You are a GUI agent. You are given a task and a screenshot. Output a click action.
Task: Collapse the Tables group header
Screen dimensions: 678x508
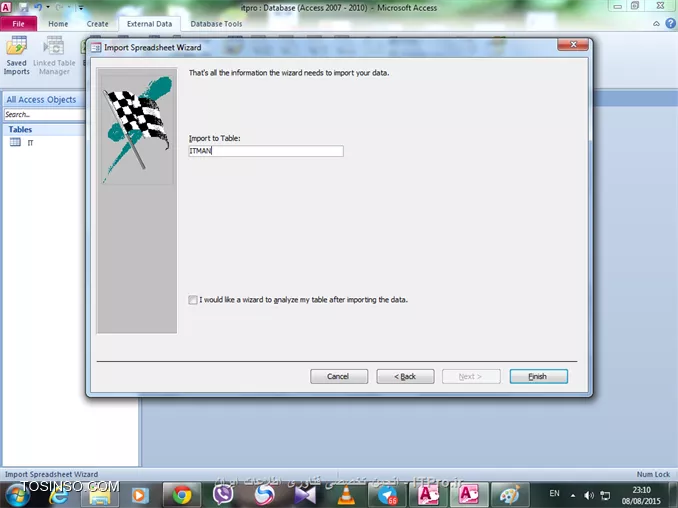(44, 129)
